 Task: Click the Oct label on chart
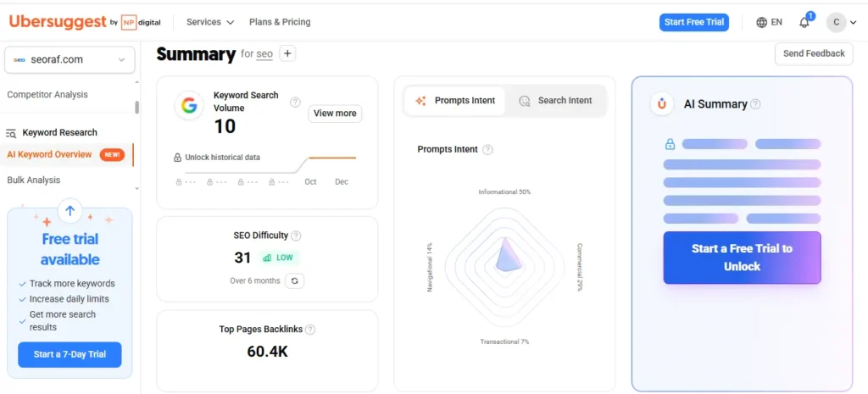(x=310, y=181)
